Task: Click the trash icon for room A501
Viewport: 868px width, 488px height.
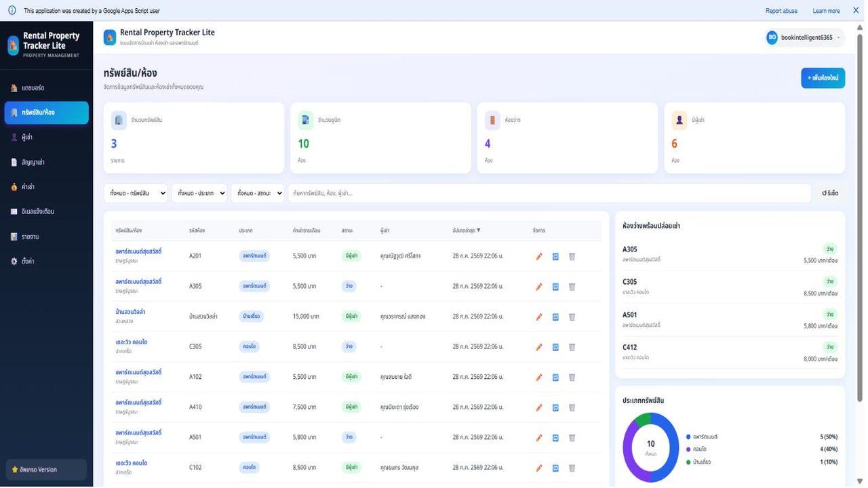Action: pos(572,437)
